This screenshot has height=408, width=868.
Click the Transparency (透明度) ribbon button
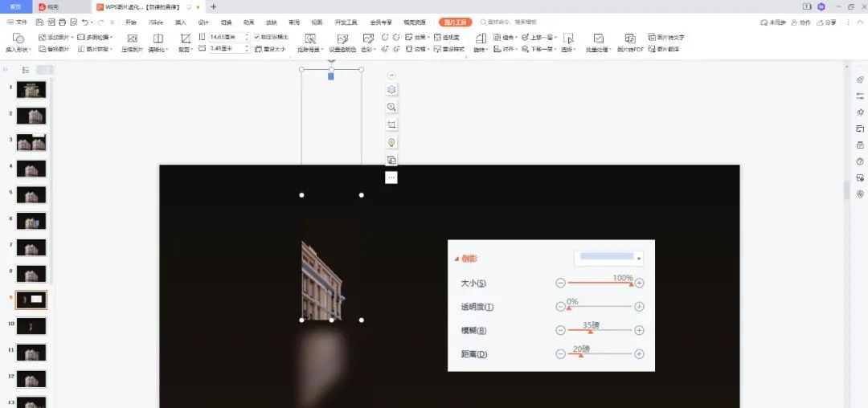coord(447,37)
